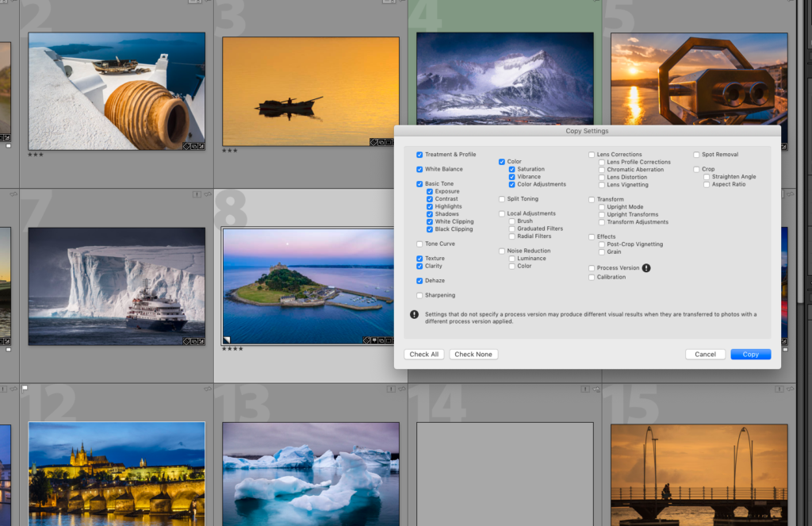Click the white flag icon on the Prague castle cell
Screen dimensions: 812x526
25,389
